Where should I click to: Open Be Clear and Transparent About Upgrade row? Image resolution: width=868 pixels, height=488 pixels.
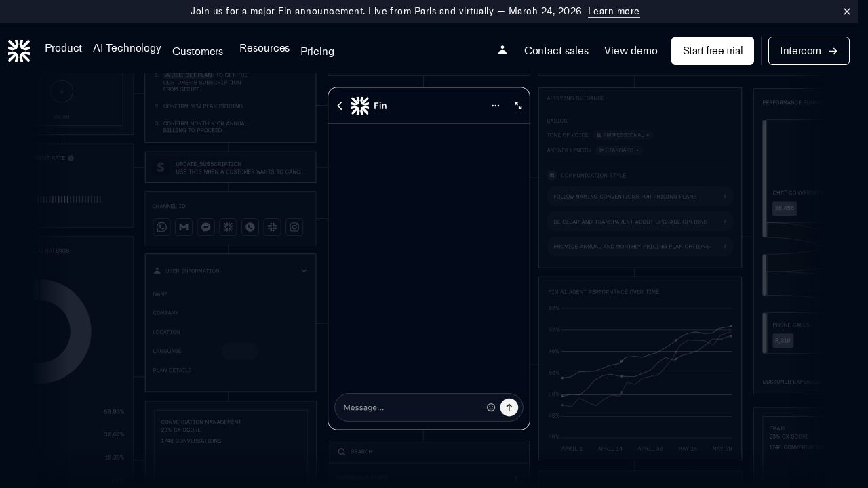point(639,222)
